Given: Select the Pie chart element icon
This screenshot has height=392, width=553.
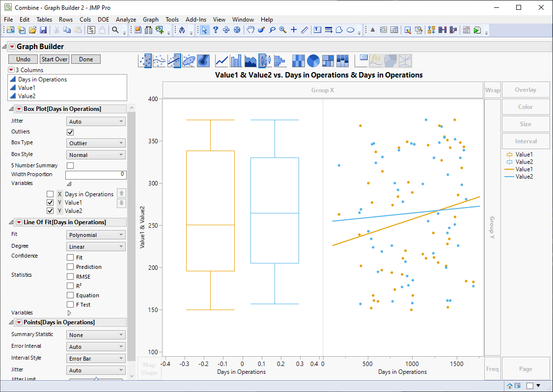Looking at the screenshot, I should [x=313, y=61].
